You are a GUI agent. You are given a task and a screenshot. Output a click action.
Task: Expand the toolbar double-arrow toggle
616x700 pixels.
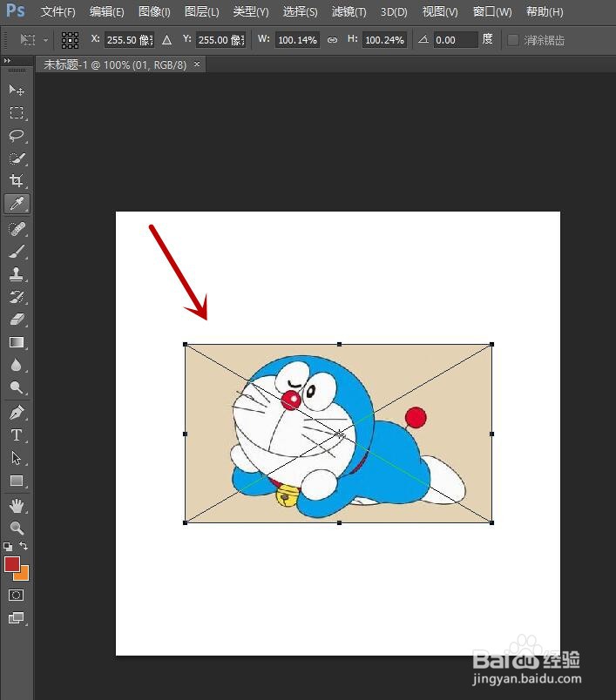click(x=7, y=61)
